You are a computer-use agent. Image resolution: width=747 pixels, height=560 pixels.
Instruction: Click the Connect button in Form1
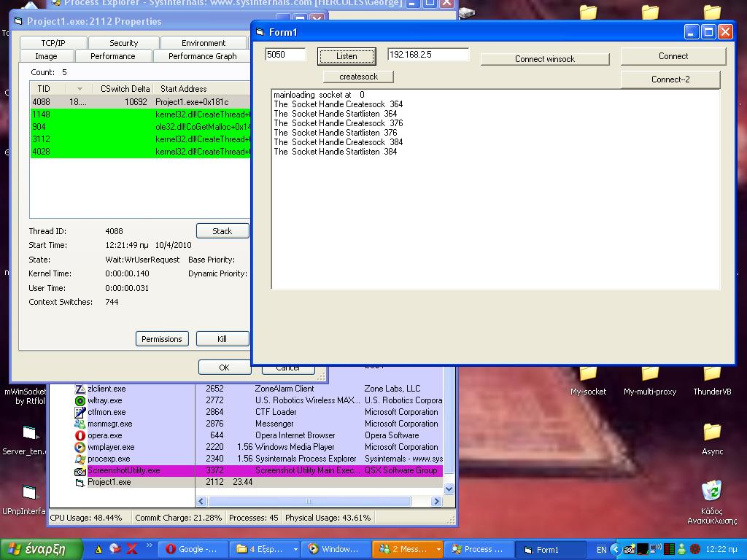click(x=673, y=56)
